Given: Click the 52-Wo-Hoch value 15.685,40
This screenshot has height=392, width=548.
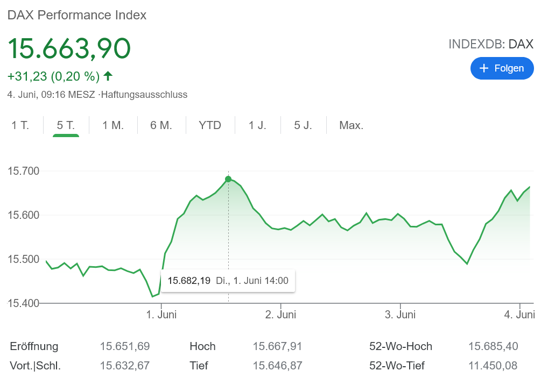Looking at the screenshot, I should tap(493, 346).
